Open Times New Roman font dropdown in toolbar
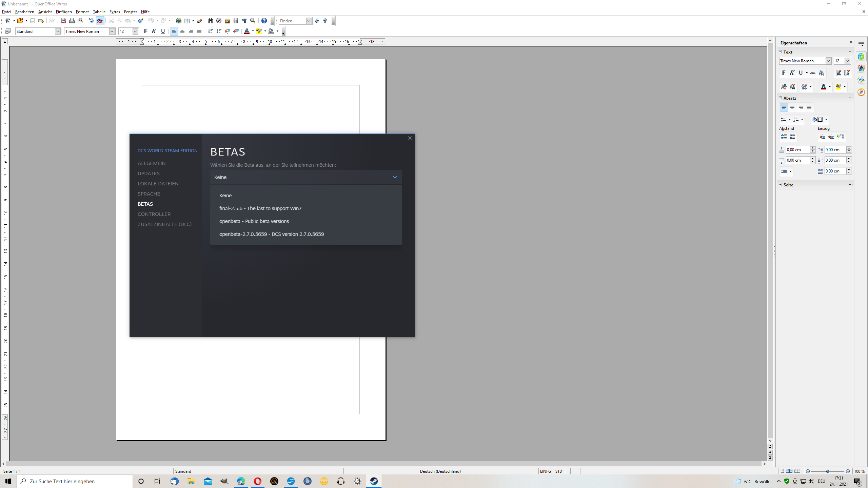Screen dimensions: 868x488 coord(112,31)
